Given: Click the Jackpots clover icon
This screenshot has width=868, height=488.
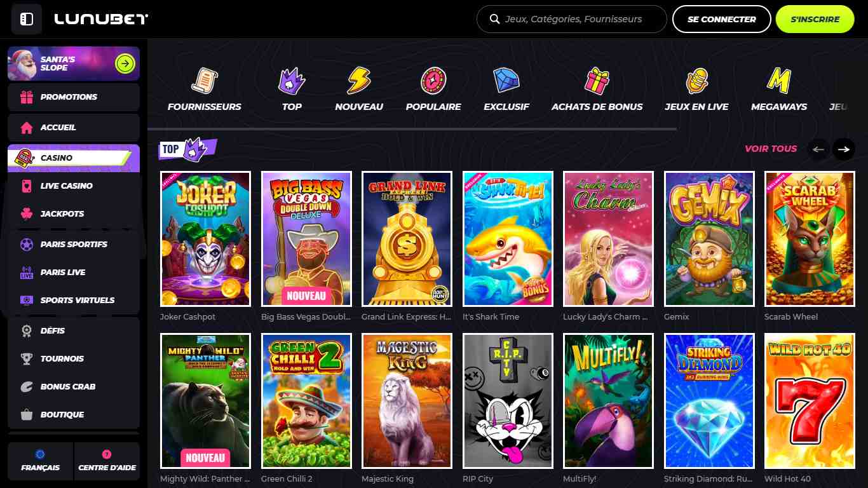Looking at the screenshot, I should [x=27, y=214].
